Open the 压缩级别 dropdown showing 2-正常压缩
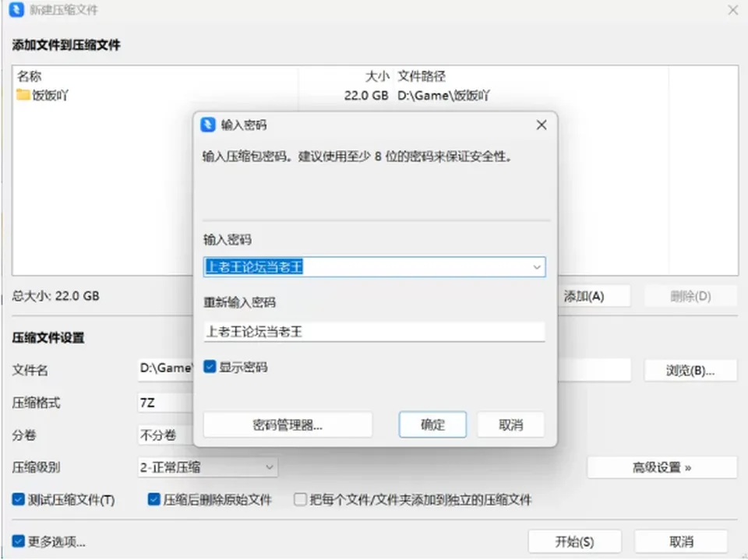The height and width of the screenshot is (560, 748). pyautogui.click(x=207, y=467)
